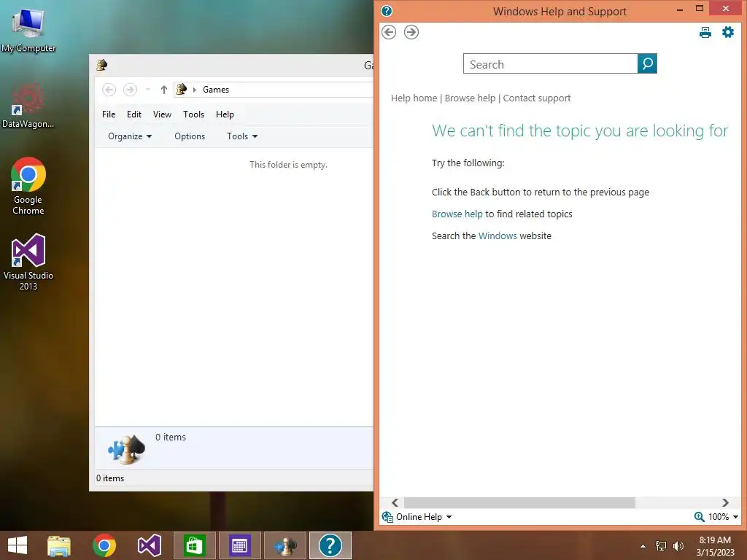Viewport: 747px width, 560px height.
Task: Click the Games title bar icon
Action: pyautogui.click(x=101, y=65)
